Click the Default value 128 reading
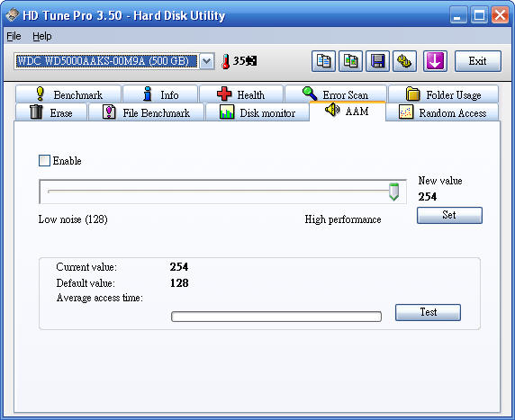 179,283
